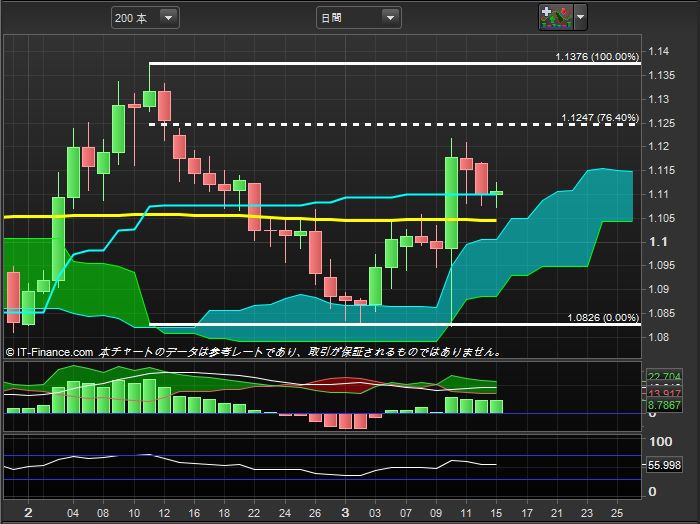Click the 1.1 price axis label
The width and height of the screenshot is (700, 524).
(658, 242)
